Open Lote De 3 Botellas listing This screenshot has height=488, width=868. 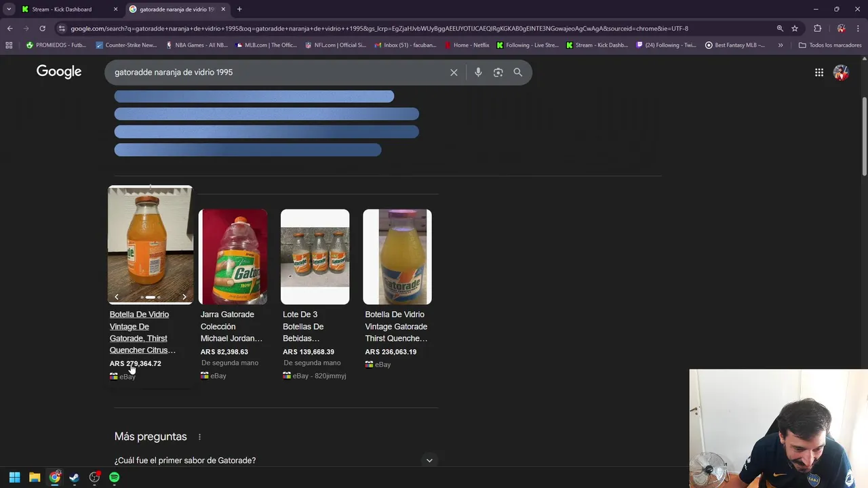303,326
